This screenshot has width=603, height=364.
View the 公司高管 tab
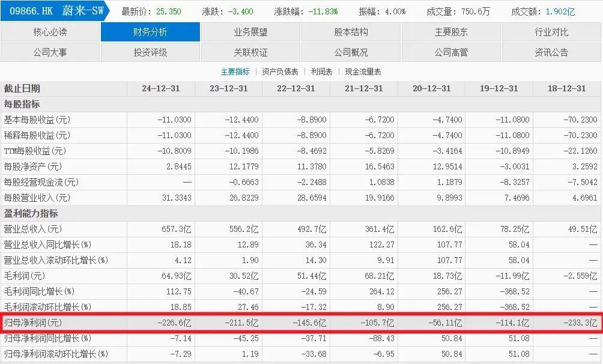[451, 52]
